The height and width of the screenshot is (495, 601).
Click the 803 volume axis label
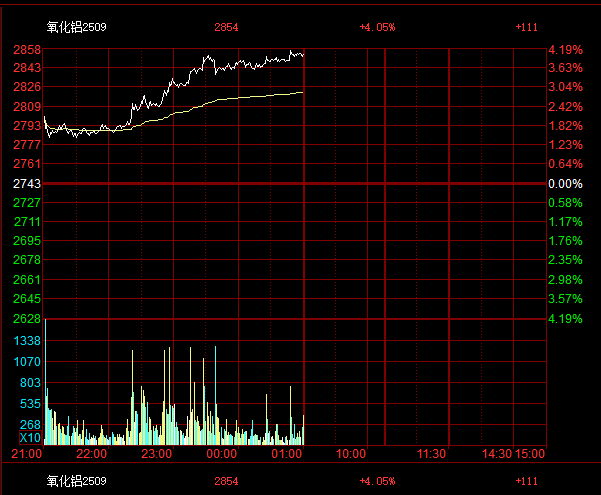[x=30, y=383]
